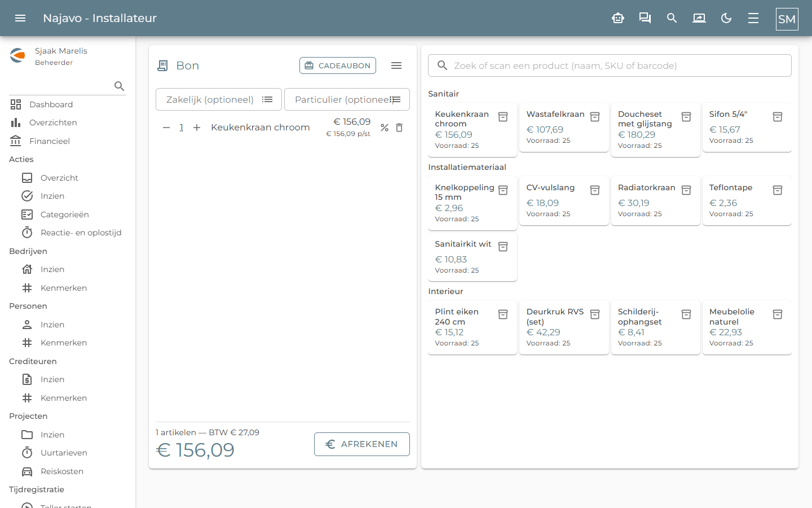
Task: Click the AFREKENEN button
Action: click(x=362, y=444)
